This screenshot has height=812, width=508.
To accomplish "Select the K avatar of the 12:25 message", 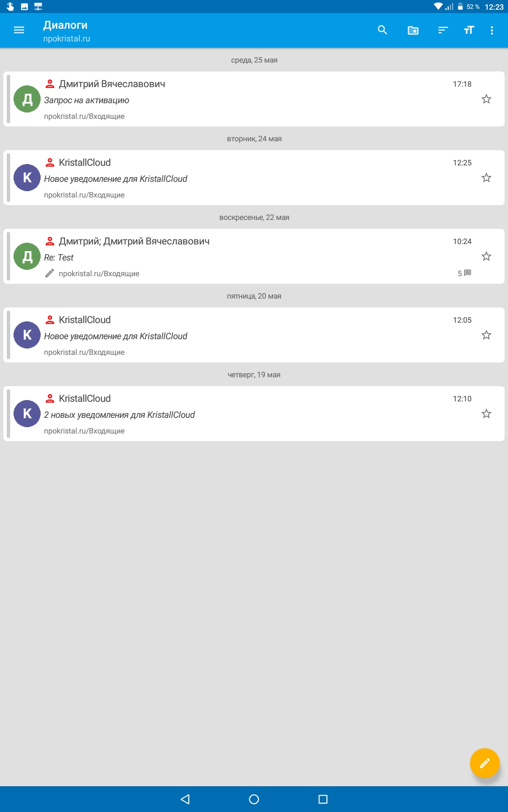I will tap(27, 178).
